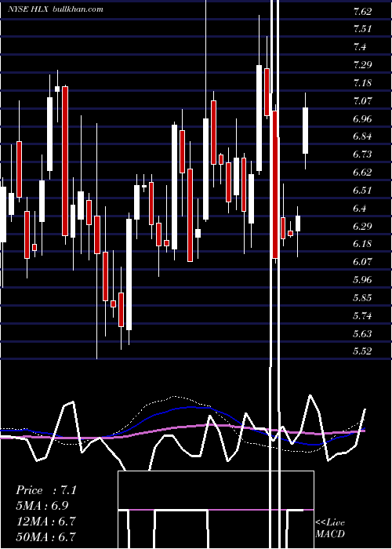The width and height of the screenshot is (392, 549).
Task: Click the Price : 7.1 readout
Action: 46,490
